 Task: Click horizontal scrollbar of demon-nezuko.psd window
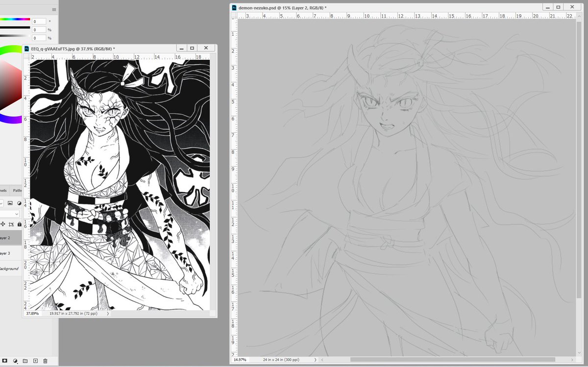(453, 360)
